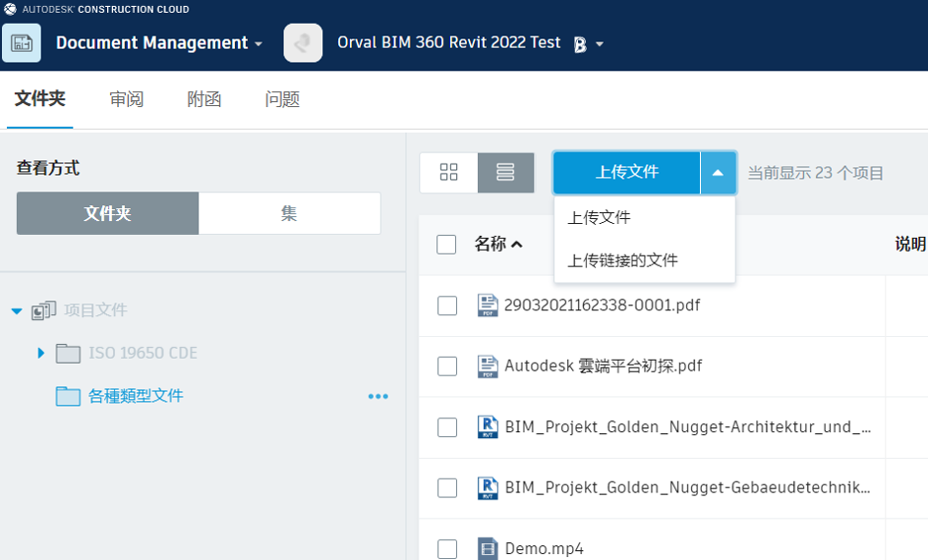Toggle the select-all checkbox in header
The image size is (928, 560).
(x=446, y=245)
